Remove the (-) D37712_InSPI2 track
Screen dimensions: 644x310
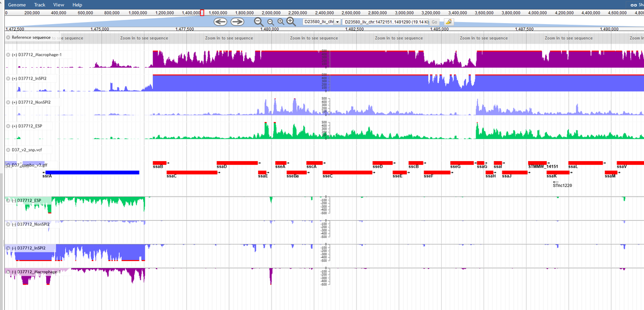(x=8, y=248)
